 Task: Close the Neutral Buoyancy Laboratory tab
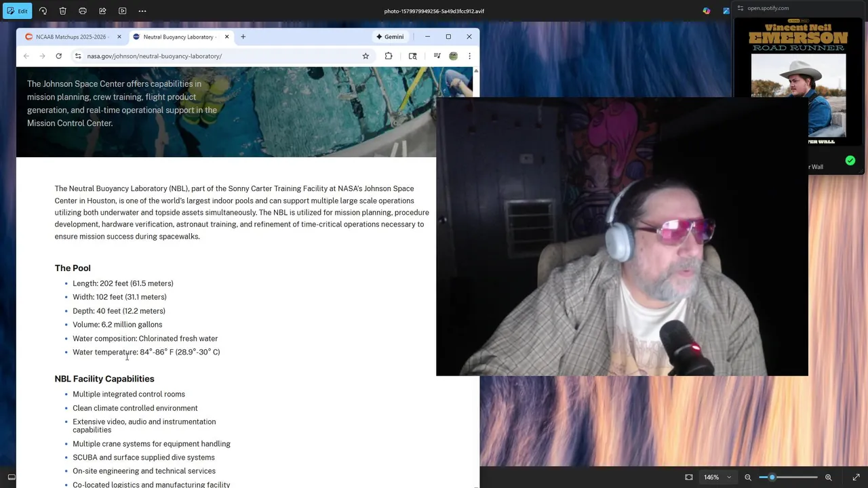click(226, 37)
